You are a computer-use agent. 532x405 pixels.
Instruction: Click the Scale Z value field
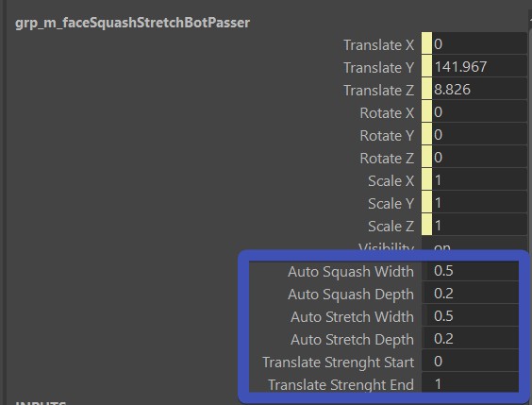pyautogui.click(x=479, y=226)
